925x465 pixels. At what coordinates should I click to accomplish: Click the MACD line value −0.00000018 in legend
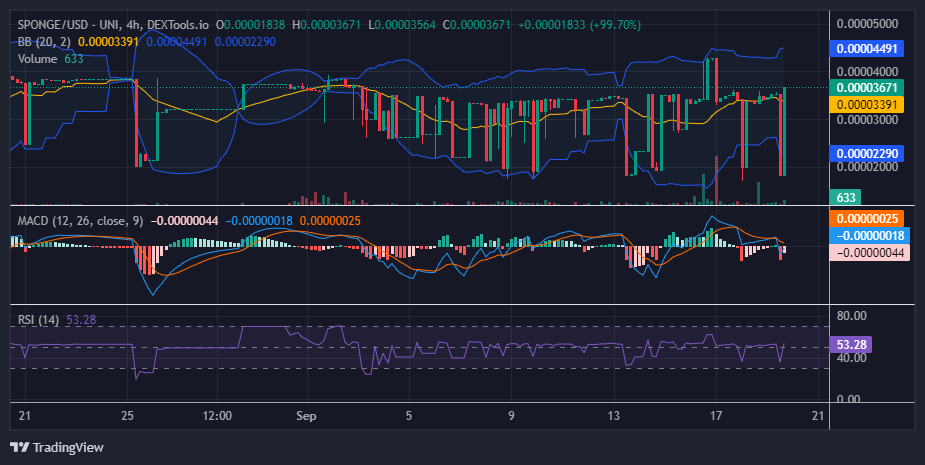pos(259,221)
